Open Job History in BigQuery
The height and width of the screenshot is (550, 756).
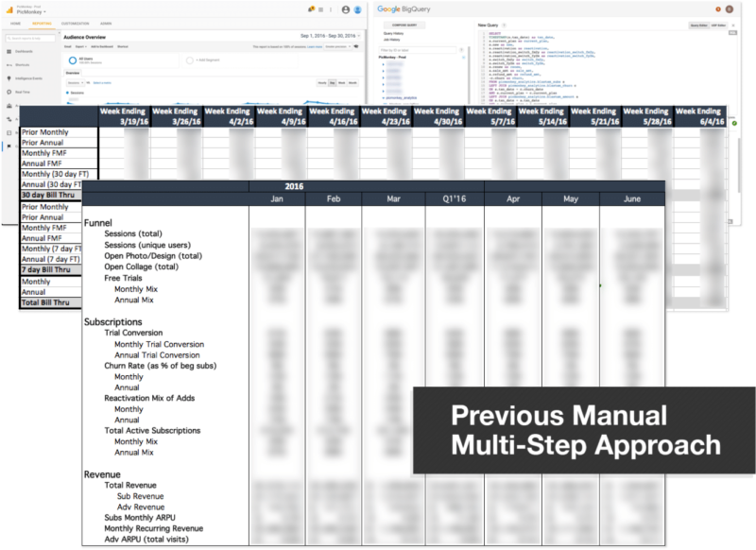(x=391, y=40)
